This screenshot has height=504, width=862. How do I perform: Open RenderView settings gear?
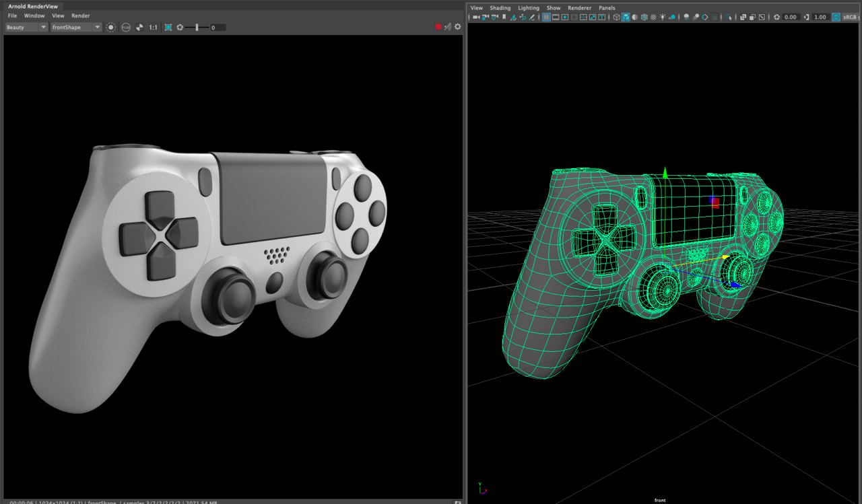458,26
